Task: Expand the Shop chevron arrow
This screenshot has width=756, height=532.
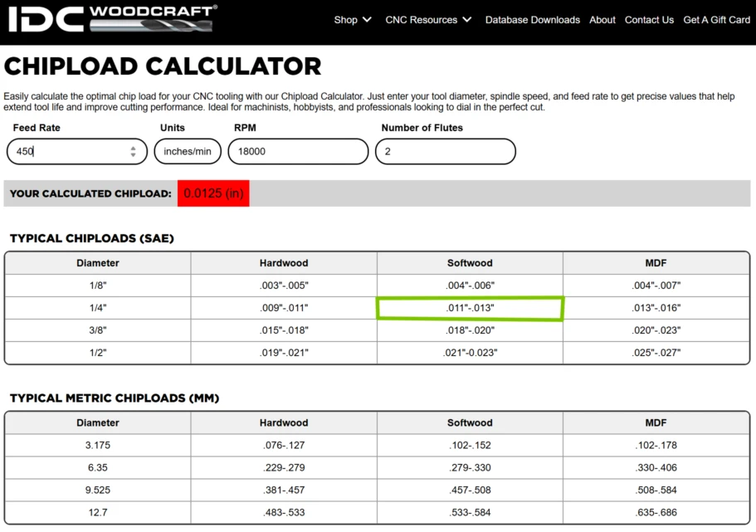Action: click(x=367, y=20)
